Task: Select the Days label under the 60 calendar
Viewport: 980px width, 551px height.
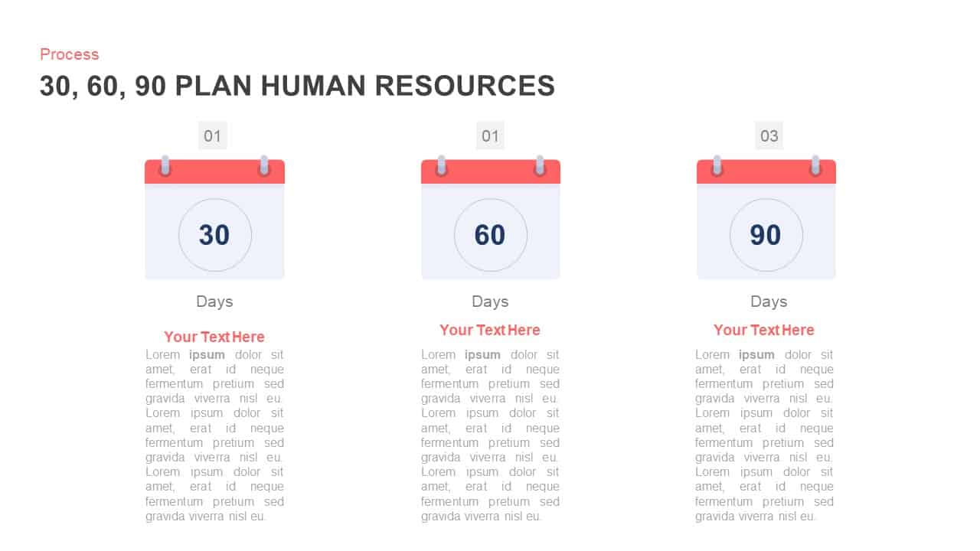Action: pos(490,302)
